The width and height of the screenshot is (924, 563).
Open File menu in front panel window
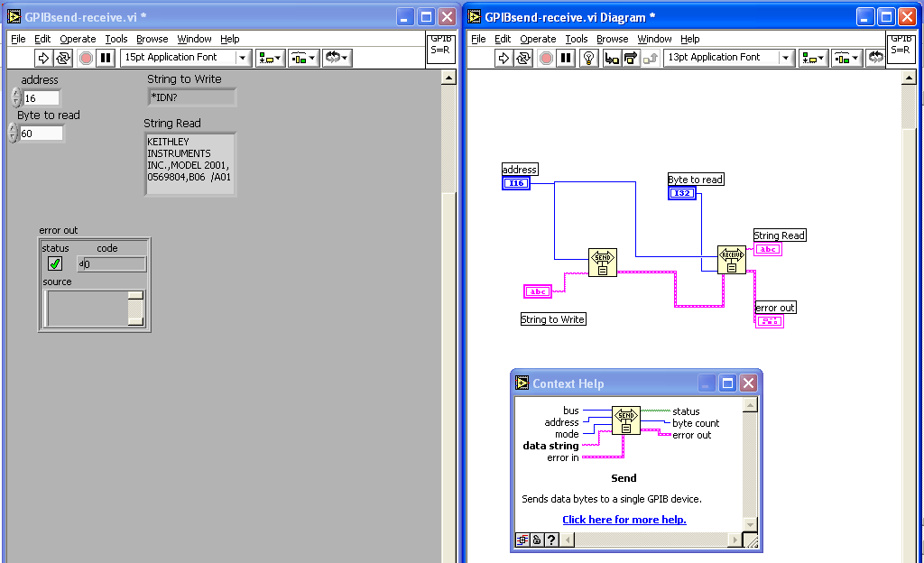[x=18, y=39]
